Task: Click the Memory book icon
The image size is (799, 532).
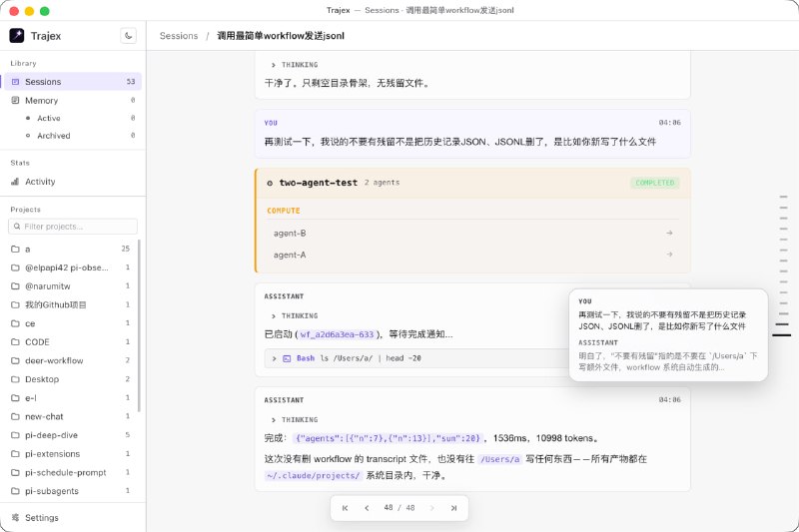Action: coord(15,100)
